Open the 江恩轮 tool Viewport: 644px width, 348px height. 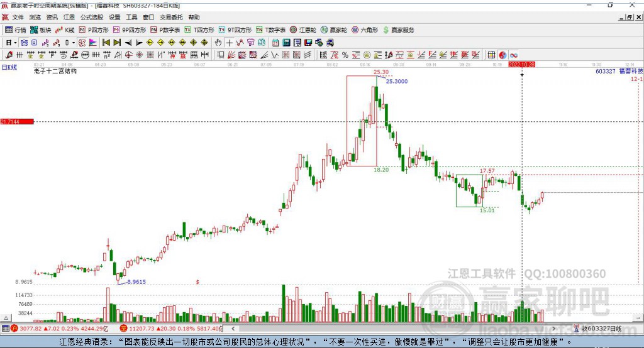[x=303, y=30]
